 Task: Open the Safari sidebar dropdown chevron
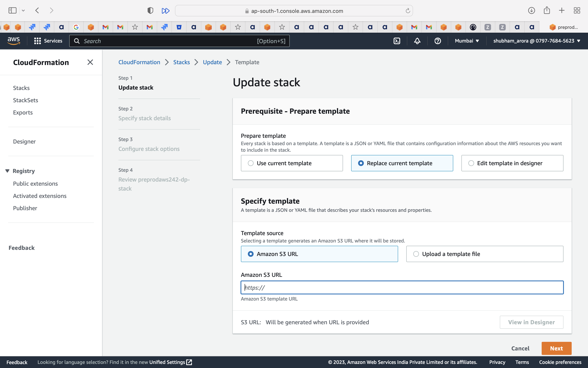tap(23, 10)
